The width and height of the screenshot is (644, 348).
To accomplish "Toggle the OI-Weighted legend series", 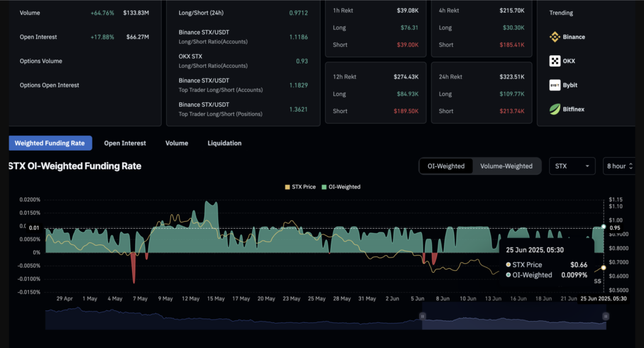I will click(340, 187).
